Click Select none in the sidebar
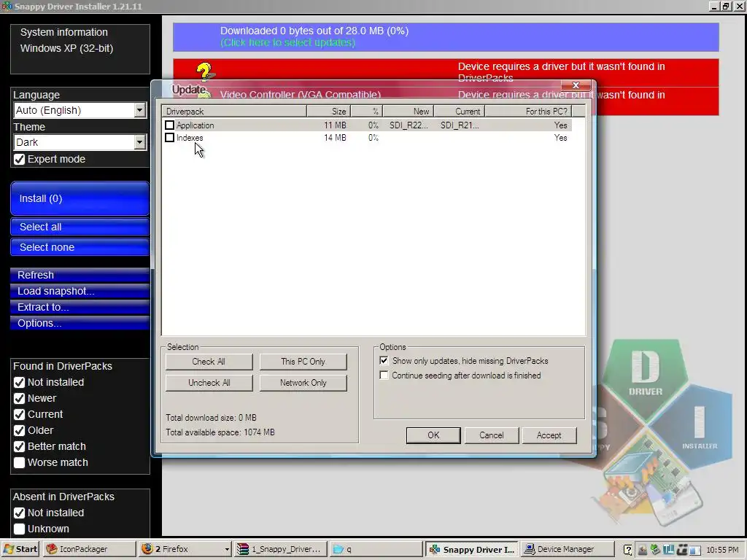747x560 pixels. (x=80, y=247)
